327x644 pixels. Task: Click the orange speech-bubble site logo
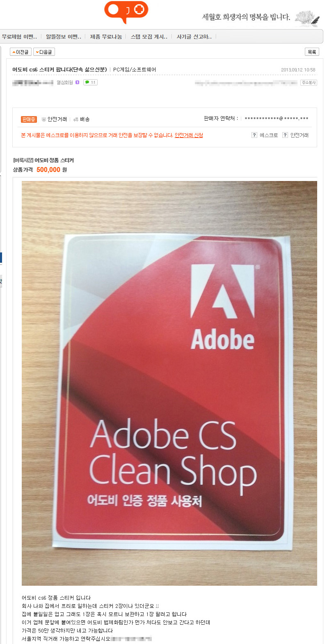coord(126,11)
